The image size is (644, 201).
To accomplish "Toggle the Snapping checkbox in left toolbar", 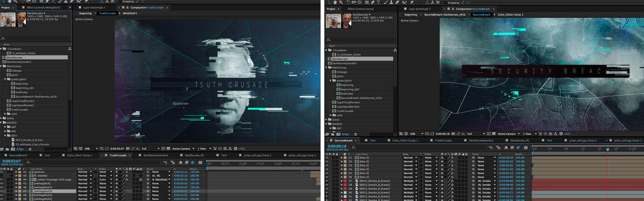I will coord(120,1).
